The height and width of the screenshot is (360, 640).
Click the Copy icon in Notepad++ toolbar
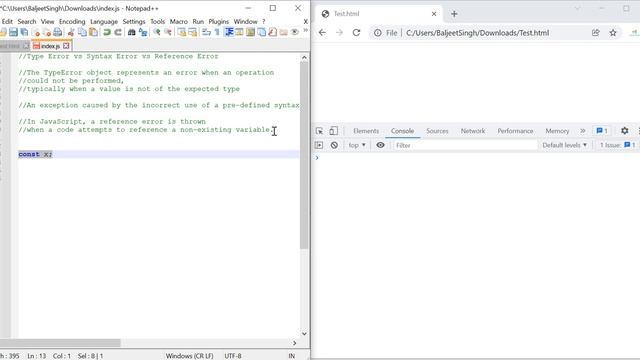[82, 32]
